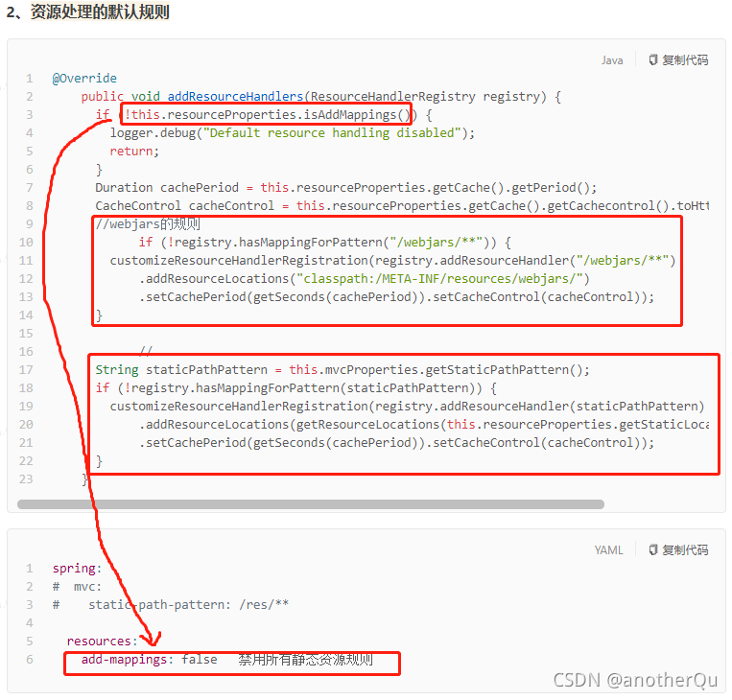
Task: Click the horizontal scrollbar of the Java code block
Action: tap(311, 504)
